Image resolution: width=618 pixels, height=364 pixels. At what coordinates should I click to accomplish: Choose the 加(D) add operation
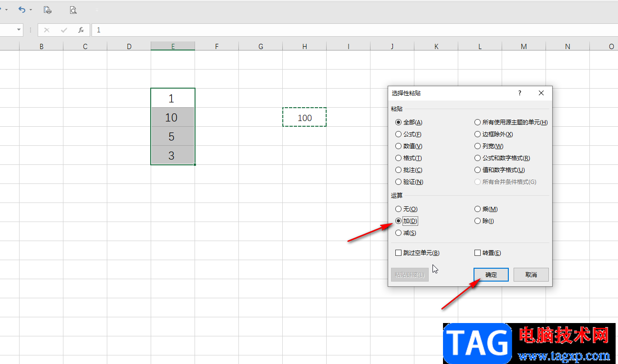coord(406,221)
